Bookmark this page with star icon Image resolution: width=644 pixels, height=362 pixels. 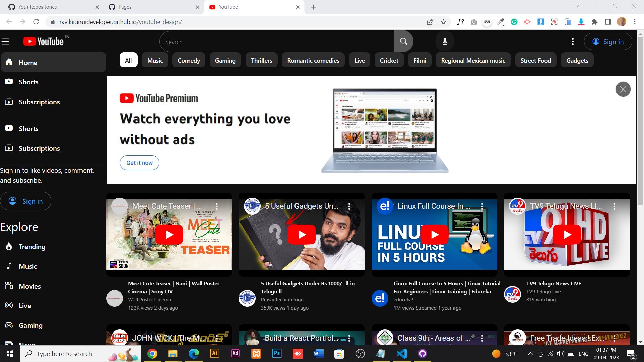point(443,22)
